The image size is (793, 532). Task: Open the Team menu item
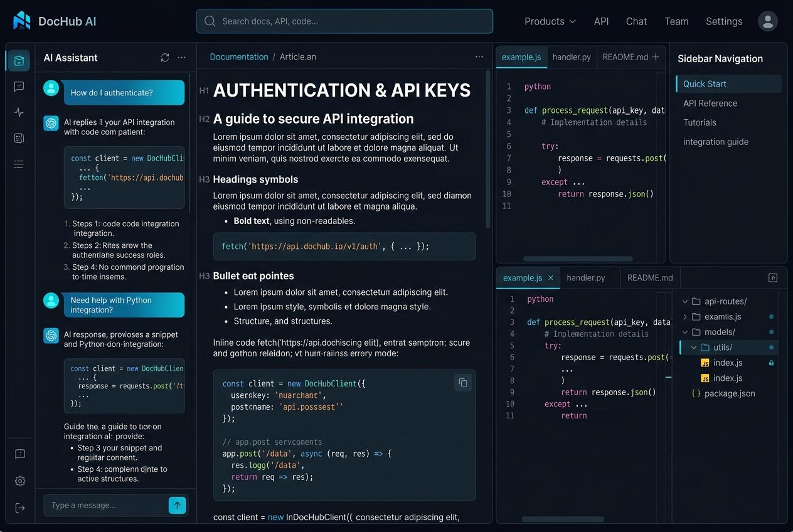(676, 21)
